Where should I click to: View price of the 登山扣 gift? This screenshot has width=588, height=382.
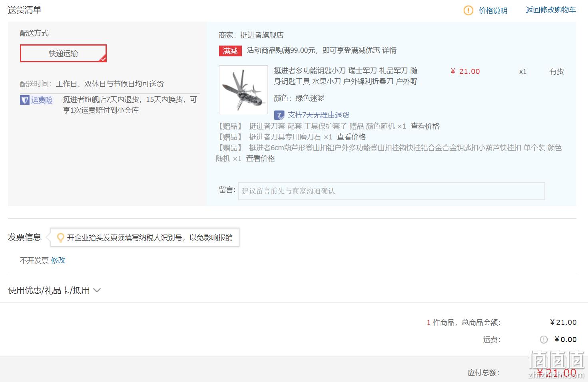[261, 159]
